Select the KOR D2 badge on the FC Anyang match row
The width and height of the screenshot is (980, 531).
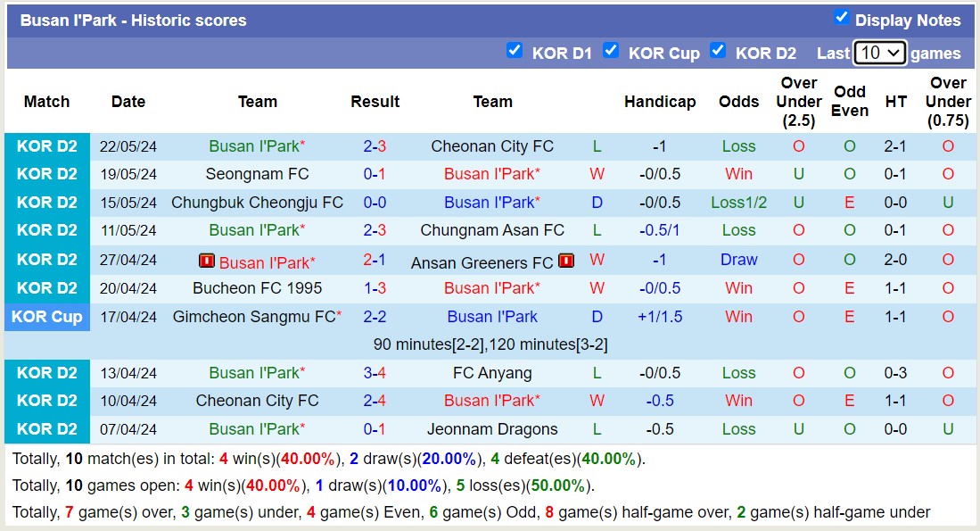click(46, 372)
